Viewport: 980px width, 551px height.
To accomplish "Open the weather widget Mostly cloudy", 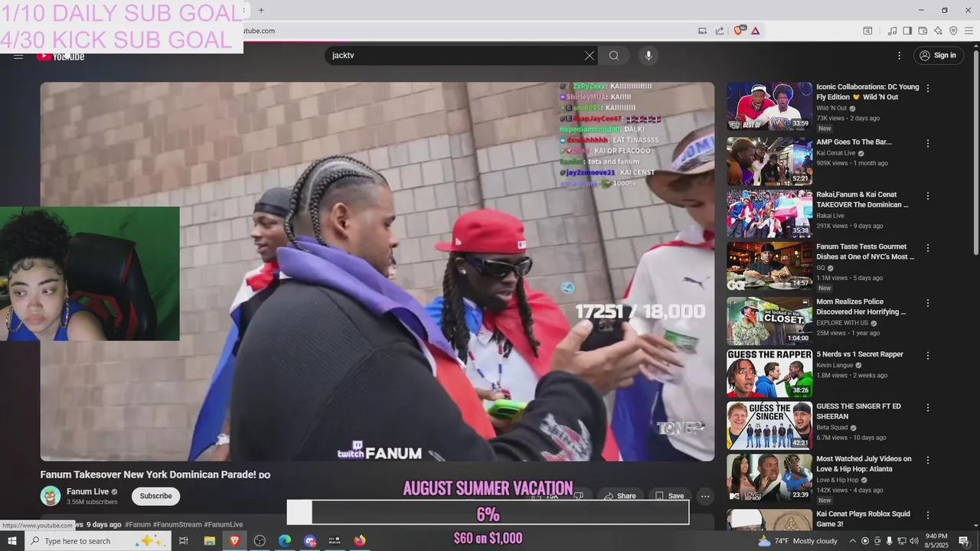I will [x=798, y=541].
